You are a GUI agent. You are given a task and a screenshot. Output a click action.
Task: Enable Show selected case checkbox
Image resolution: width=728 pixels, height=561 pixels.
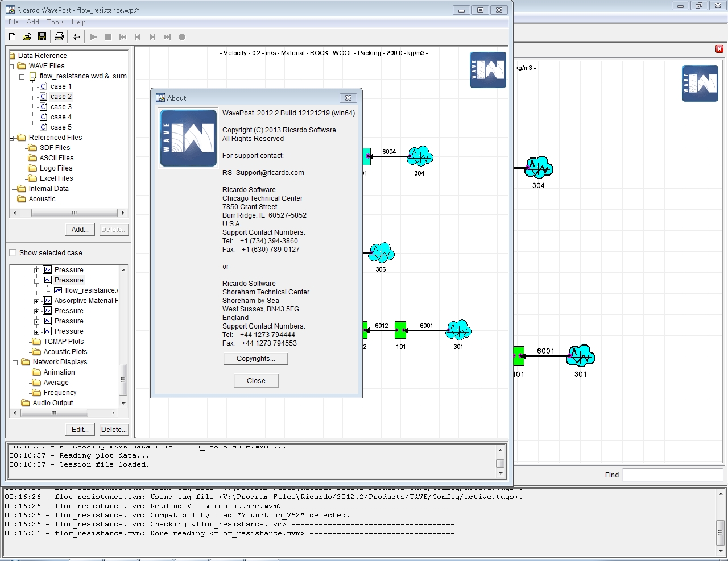tap(13, 253)
